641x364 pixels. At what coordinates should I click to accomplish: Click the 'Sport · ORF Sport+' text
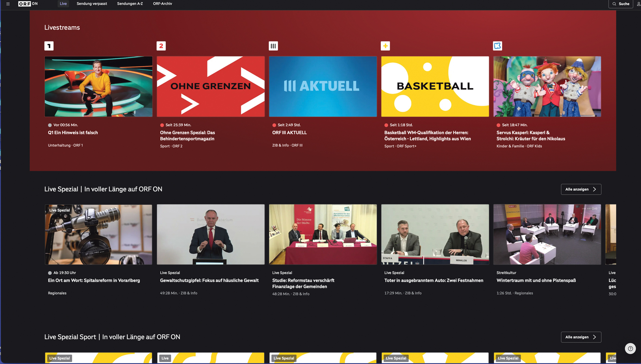[x=400, y=146]
